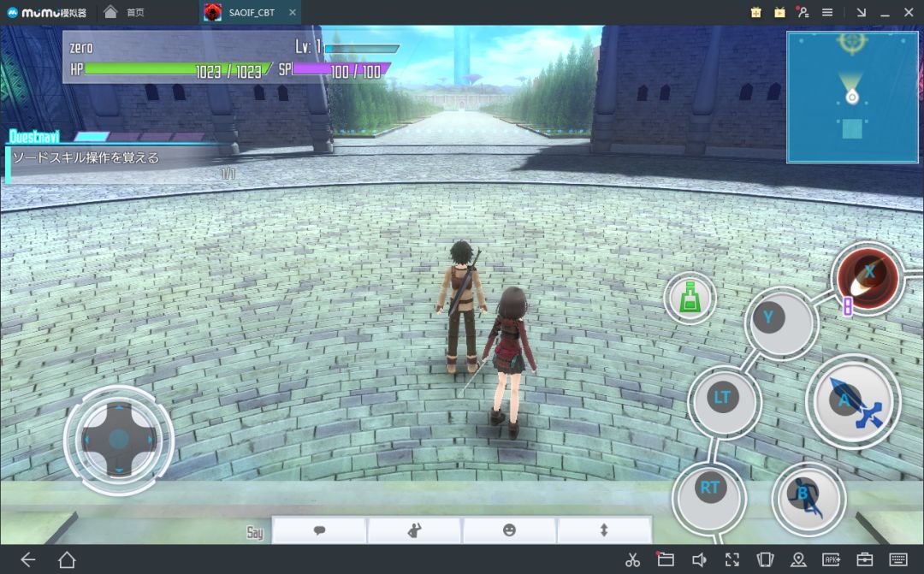Toggle fullscreen mode icon
Image resolution: width=924 pixels, height=574 pixels.
[x=731, y=559]
